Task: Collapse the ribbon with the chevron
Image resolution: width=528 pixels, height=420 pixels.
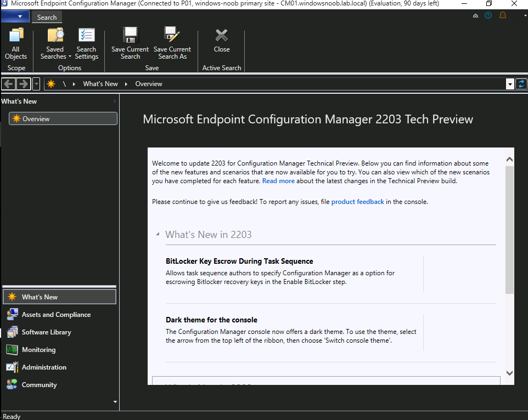Action: (x=475, y=15)
